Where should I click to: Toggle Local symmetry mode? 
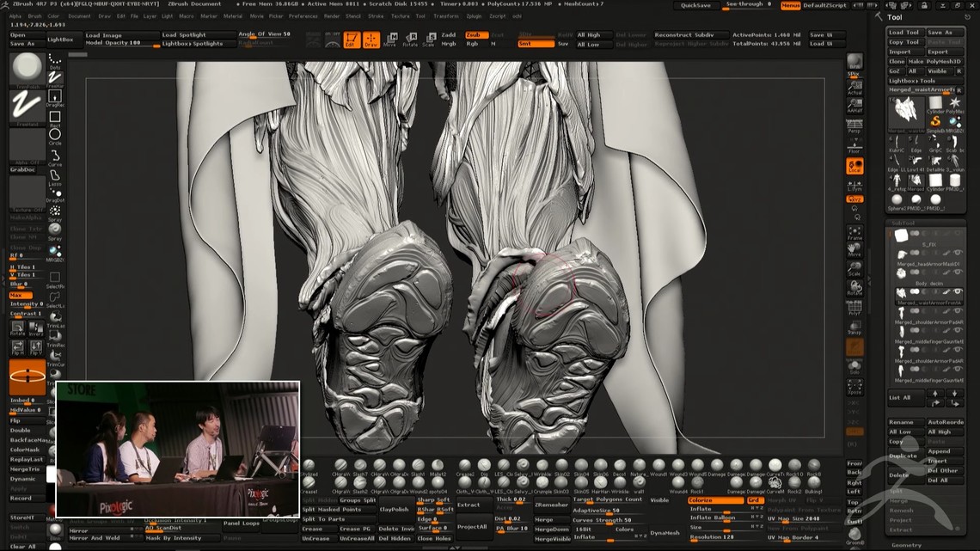[x=854, y=166]
